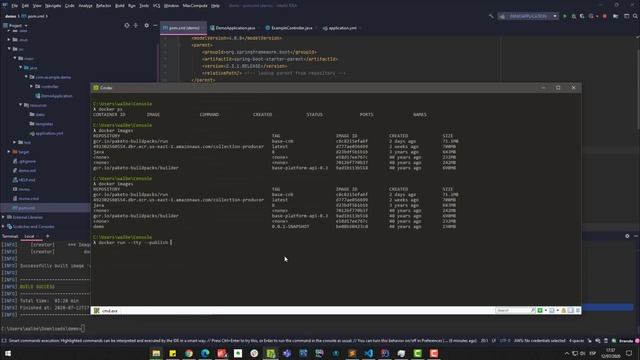640x360 pixels.
Task: Click AWS: No credentials selected in status bar
Action: (539, 340)
